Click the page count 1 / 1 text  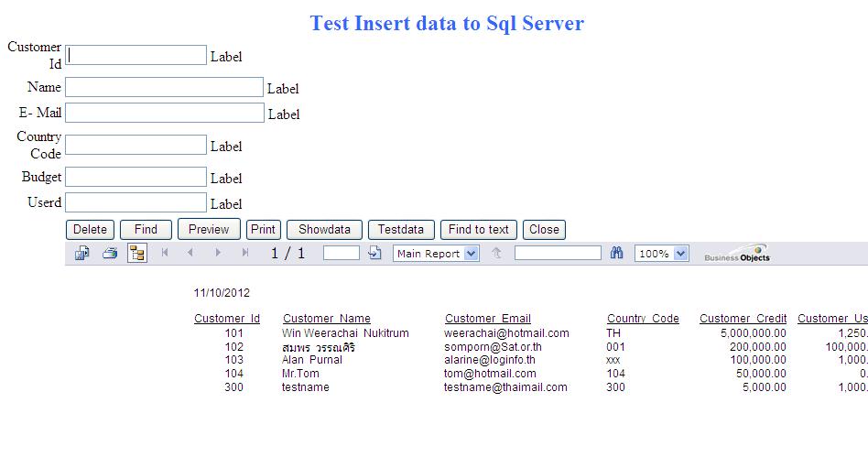pyautogui.click(x=288, y=253)
